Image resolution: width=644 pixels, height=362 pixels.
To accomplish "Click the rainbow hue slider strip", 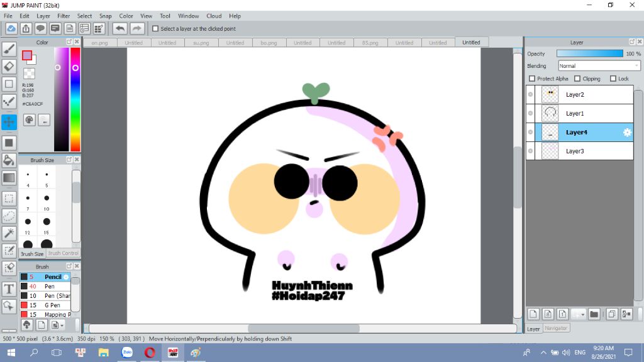I will click(x=75, y=100).
